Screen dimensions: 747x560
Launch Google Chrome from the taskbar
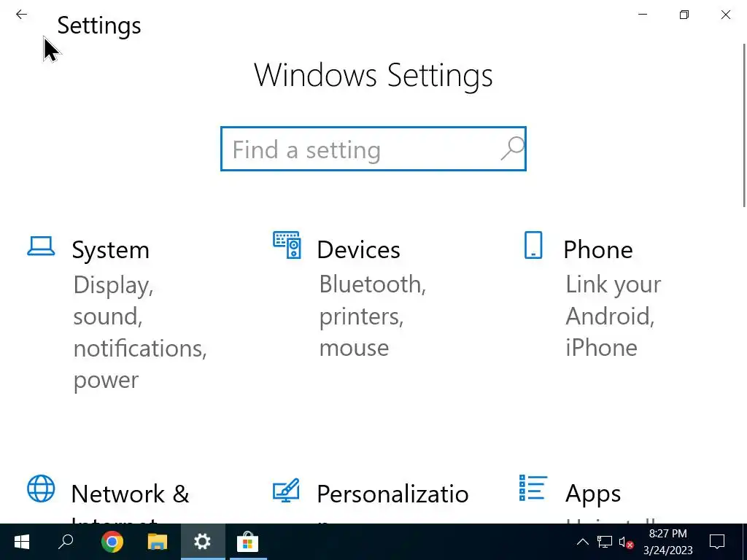tap(112, 542)
